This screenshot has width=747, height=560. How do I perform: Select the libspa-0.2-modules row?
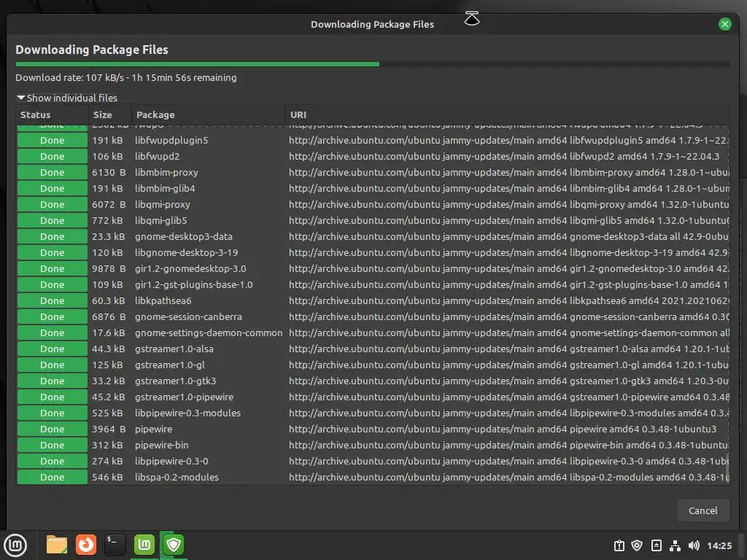coord(373,477)
